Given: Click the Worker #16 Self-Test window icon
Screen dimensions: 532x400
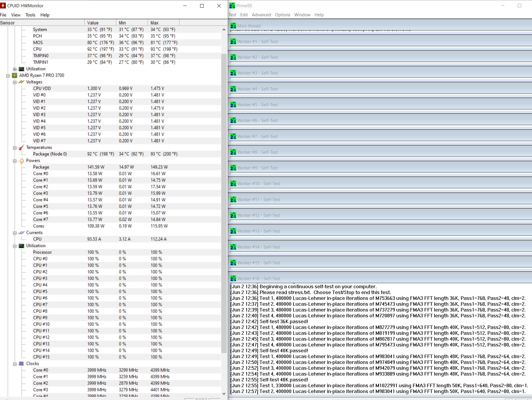Looking at the screenshot, I should (233, 278).
